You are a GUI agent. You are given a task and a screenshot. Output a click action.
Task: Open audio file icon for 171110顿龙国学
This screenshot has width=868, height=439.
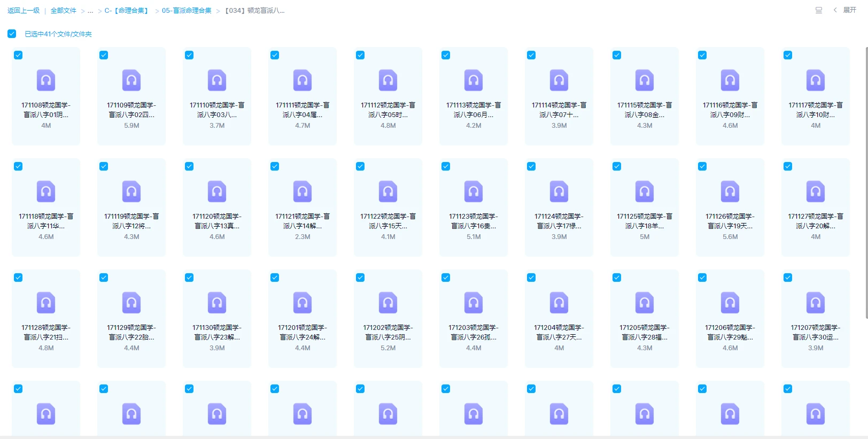click(217, 80)
